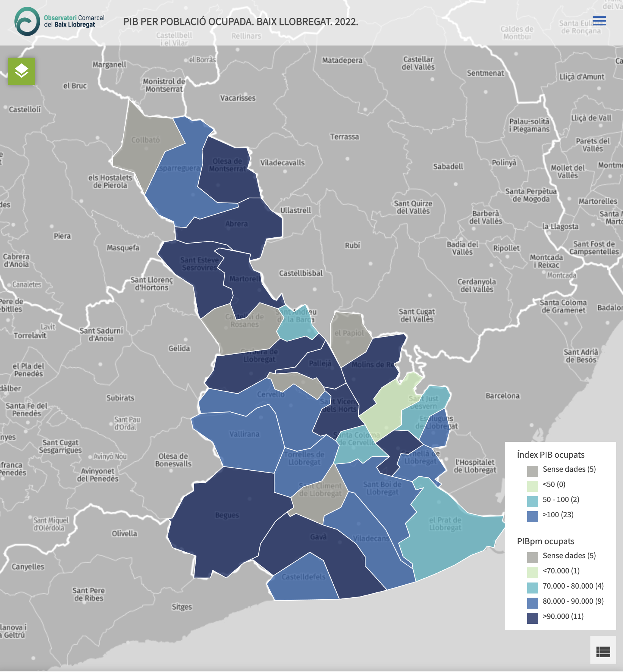The width and height of the screenshot is (623, 672).
Task: Open the hamburger menu at top right
Action: point(599,21)
